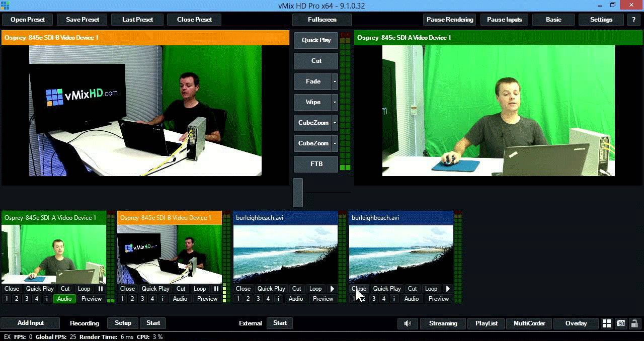Pause the SDI-A input thumbnail
Image resolution: width=644 pixels, height=341 pixels.
[x=101, y=289]
